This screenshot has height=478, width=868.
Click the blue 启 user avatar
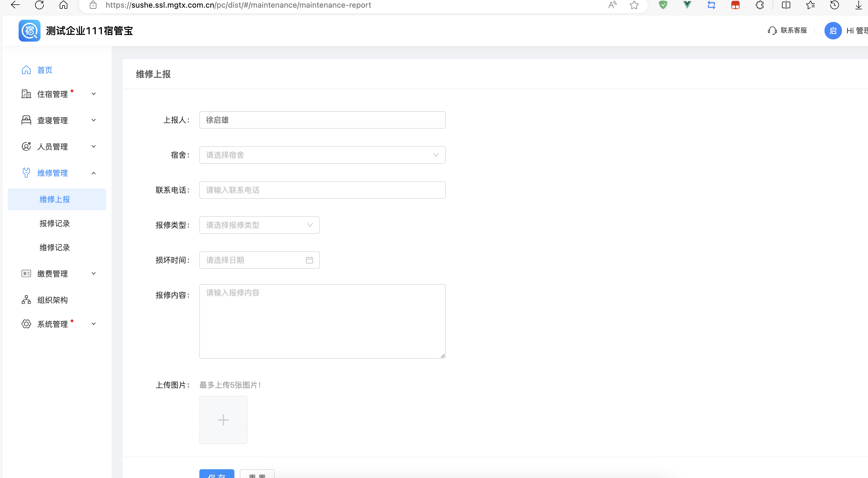click(x=833, y=31)
